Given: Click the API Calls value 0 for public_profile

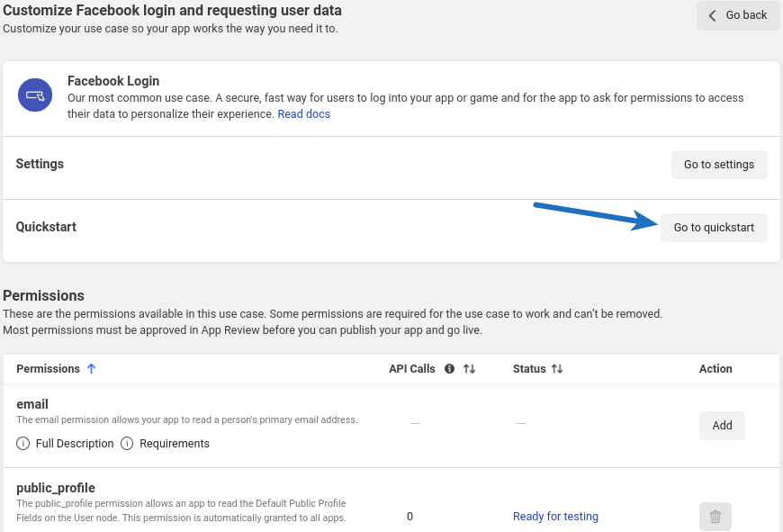Looking at the screenshot, I should click(x=410, y=517).
